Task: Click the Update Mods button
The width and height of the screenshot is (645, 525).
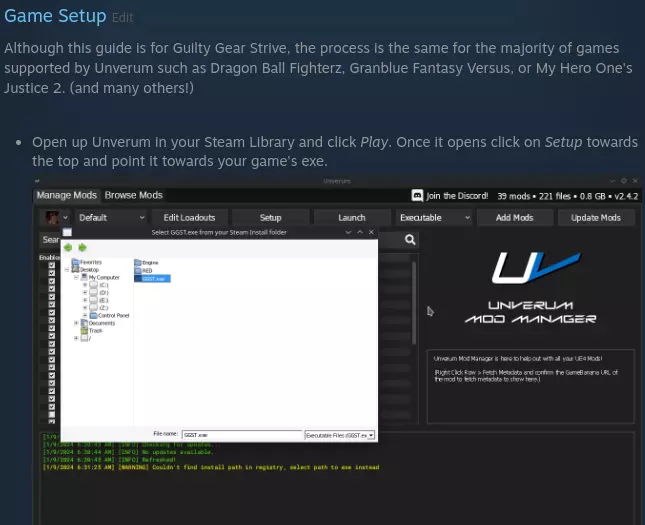Action: click(x=596, y=217)
